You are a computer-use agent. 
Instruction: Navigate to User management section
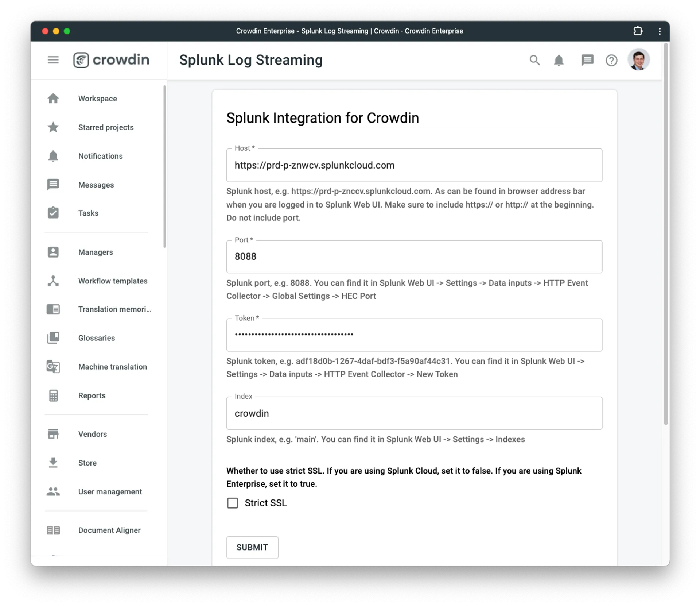coord(110,491)
